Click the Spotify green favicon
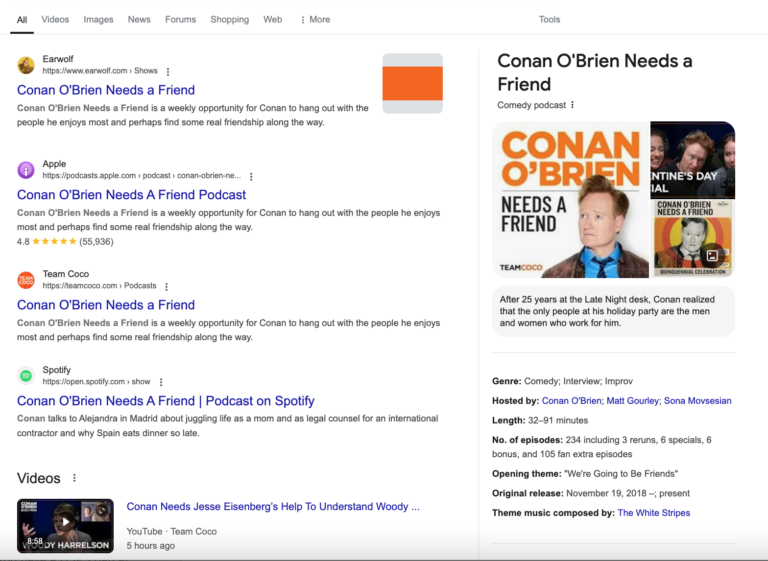 (x=26, y=376)
